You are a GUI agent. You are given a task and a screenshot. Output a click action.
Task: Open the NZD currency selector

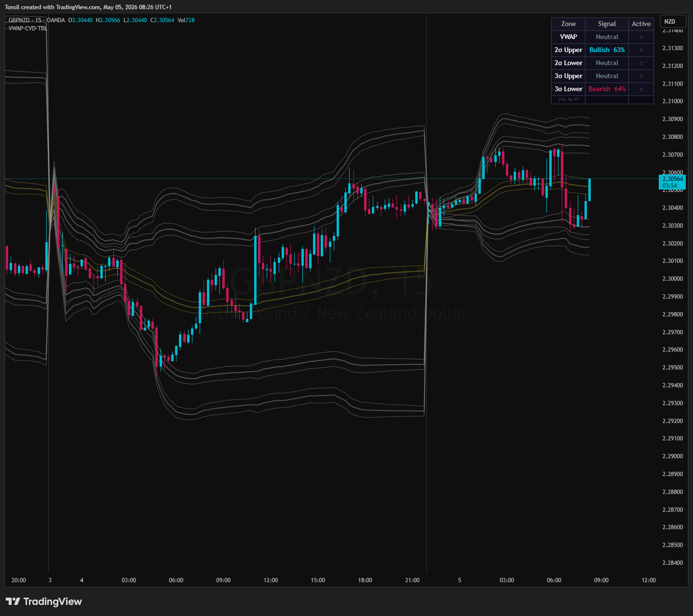[673, 22]
